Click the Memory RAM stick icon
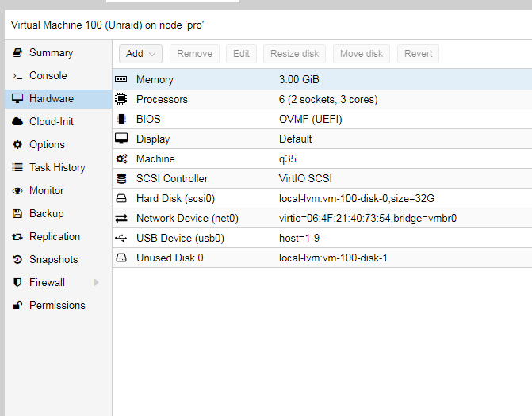The height and width of the screenshot is (416, 532). coord(121,79)
